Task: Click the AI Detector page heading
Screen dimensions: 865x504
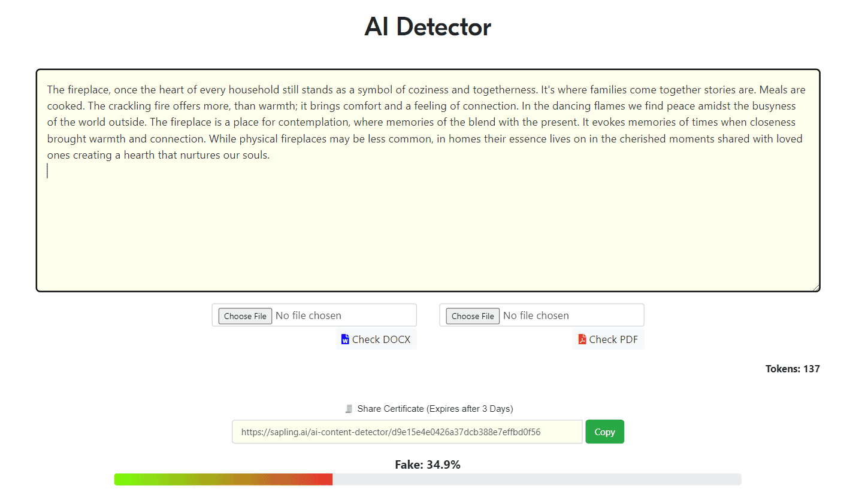Action: pyautogui.click(x=428, y=27)
